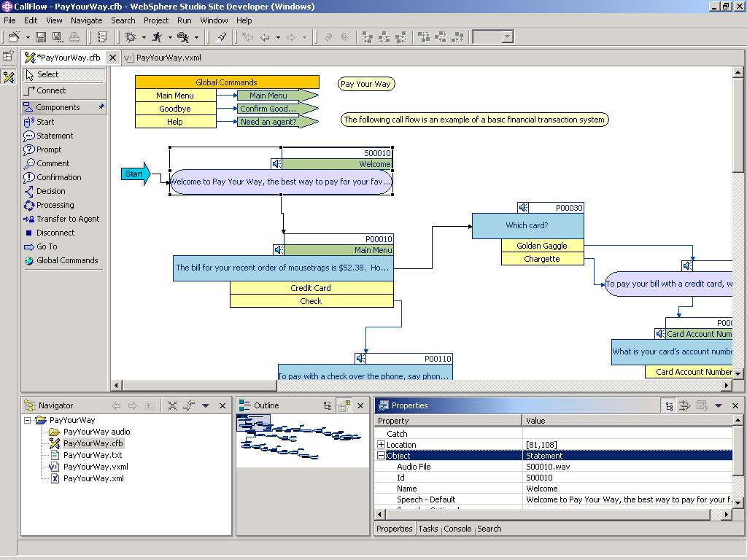The width and height of the screenshot is (747, 560).
Task: Select PayYourWay.txt in Navigator
Action: click(x=92, y=455)
